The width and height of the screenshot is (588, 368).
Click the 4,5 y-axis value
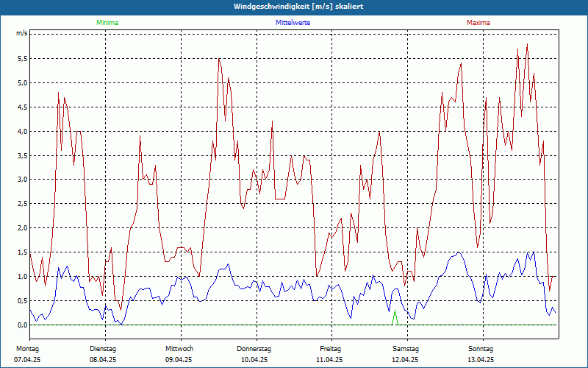[x=23, y=107]
